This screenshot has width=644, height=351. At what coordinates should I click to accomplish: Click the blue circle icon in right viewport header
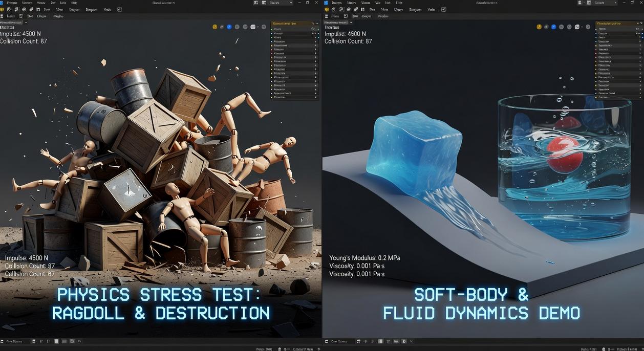(553, 27)
